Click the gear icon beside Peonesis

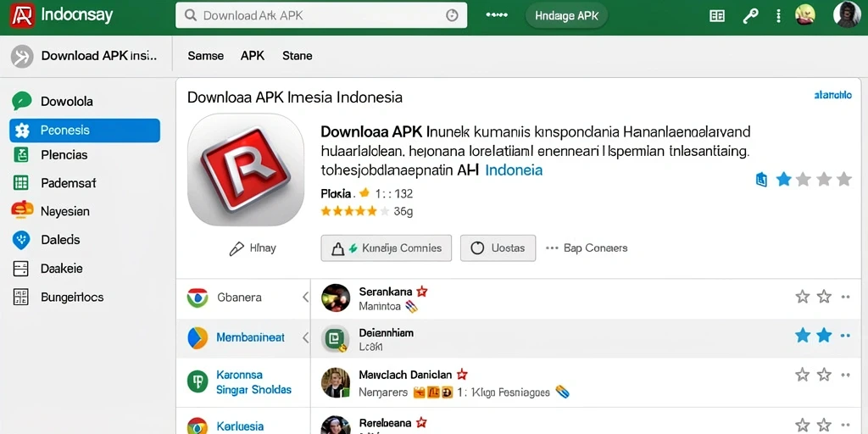pos(21,131)
